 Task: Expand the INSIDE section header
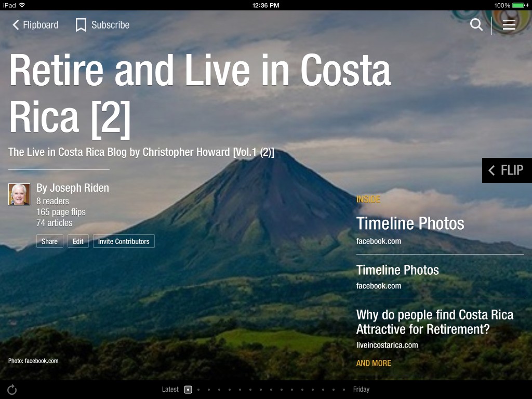[x=368, y=199]
